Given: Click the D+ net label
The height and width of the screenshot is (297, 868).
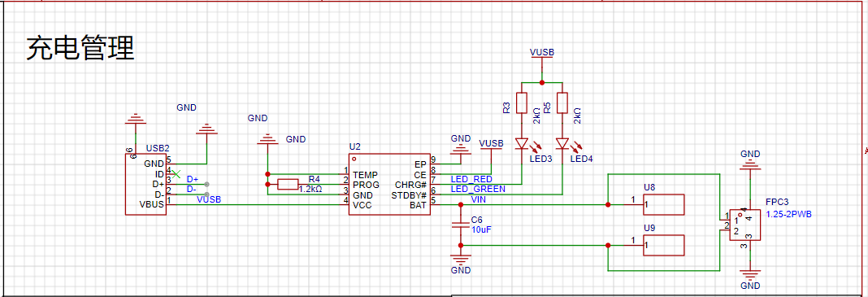Looking at the screenshot, I should click(x=192, y=179).
